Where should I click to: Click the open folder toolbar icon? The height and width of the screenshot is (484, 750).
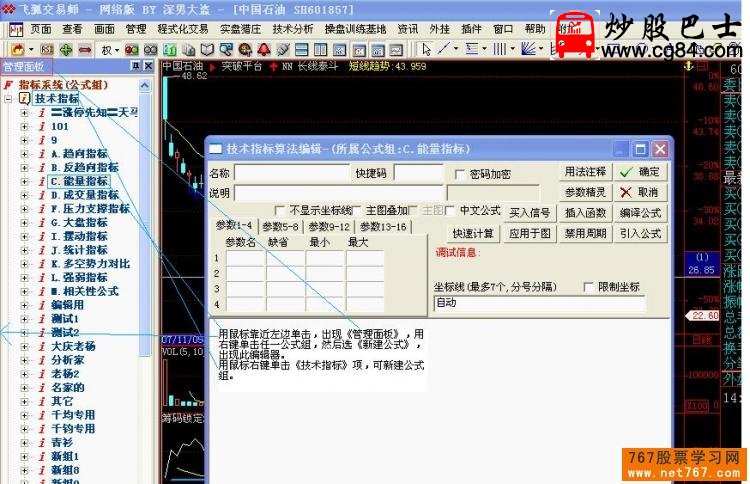click(18, 49)
